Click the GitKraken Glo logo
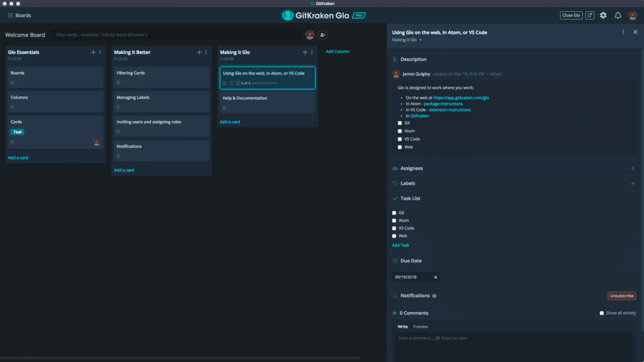 [288, 15]
